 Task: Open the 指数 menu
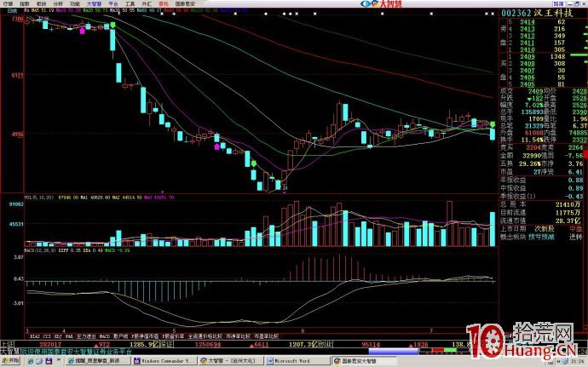pyautogui.click(x=25, y=3)
